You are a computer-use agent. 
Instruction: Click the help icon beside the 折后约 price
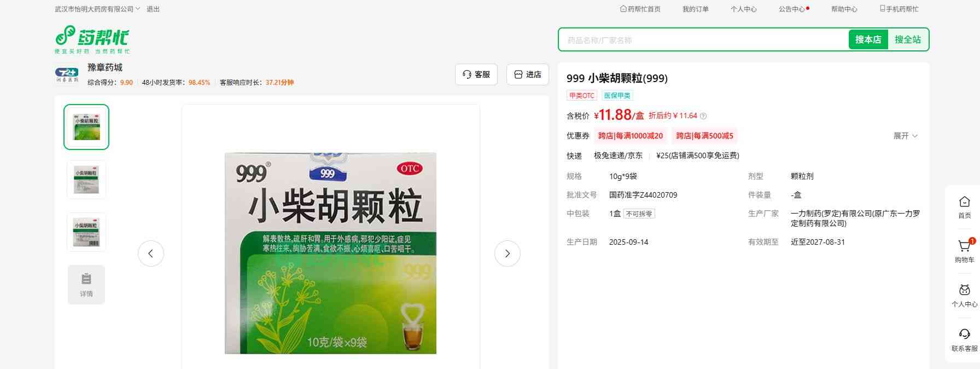click(x=703, y=116)
